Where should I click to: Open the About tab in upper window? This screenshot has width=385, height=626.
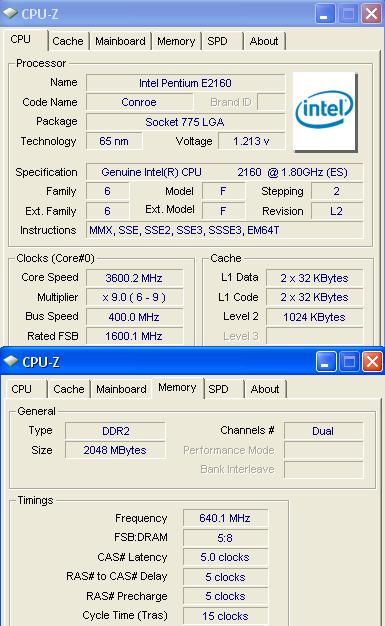pyautogui.click(x=264, y=41)
